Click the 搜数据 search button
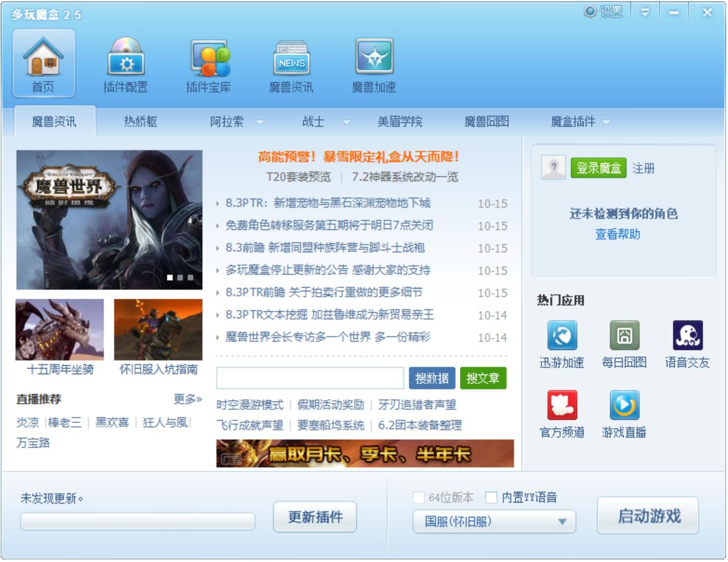The image size is (728, 562). 432,378
